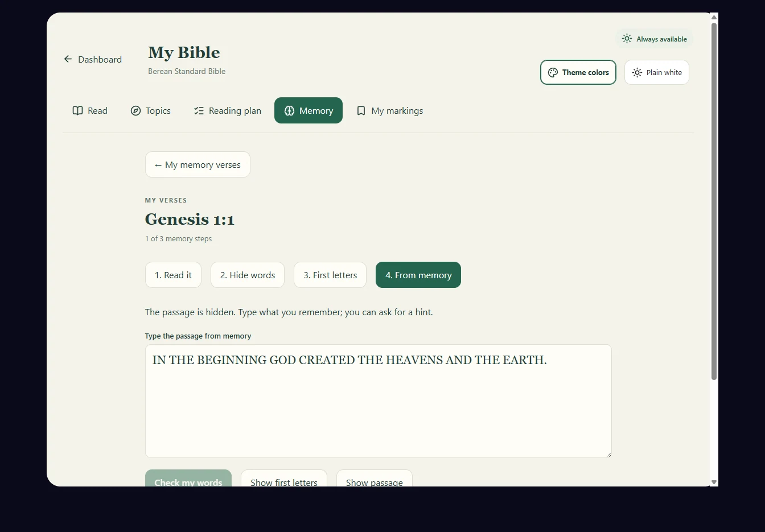Click Show first letters button
The image size is (765, 532).
pyautogui.click(x=284, y=479)
